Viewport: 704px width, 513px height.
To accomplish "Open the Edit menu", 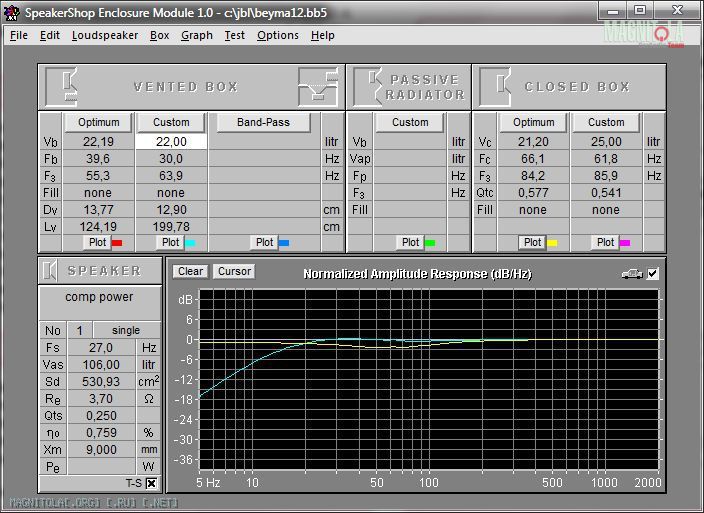I will click(49, 35).
